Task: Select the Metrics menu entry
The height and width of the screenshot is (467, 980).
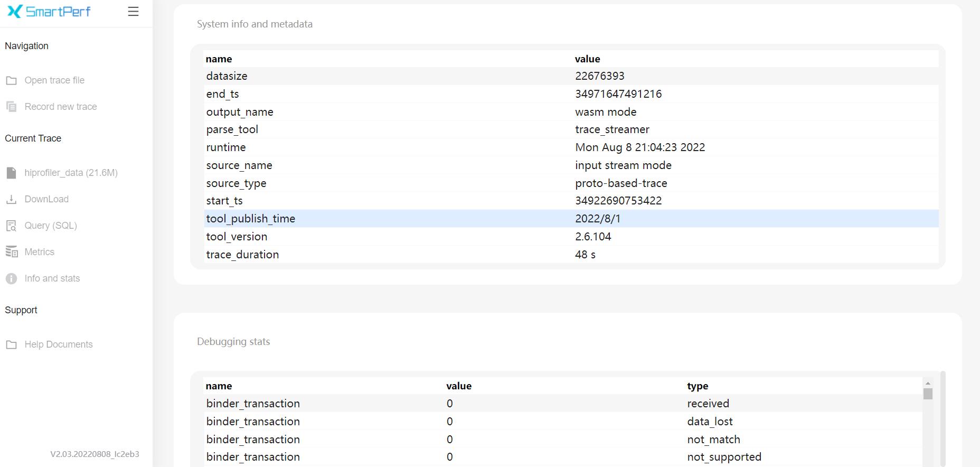Action: (40, 252)
